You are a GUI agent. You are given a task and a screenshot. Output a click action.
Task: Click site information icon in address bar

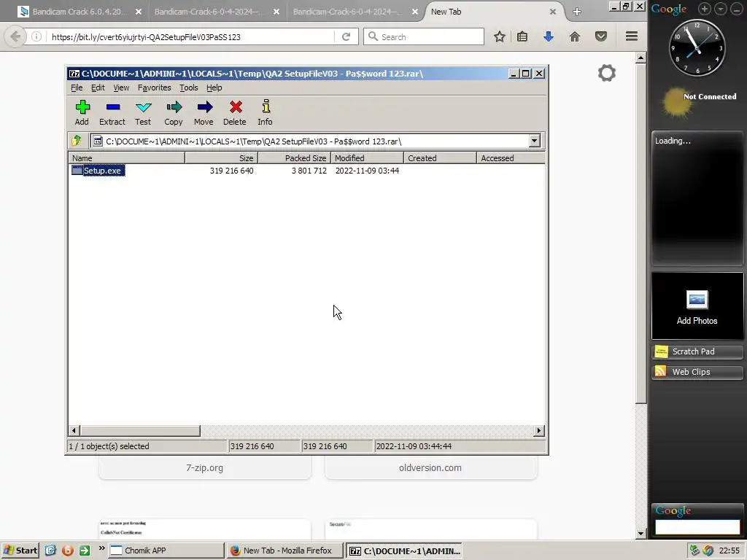coord(36,36)
